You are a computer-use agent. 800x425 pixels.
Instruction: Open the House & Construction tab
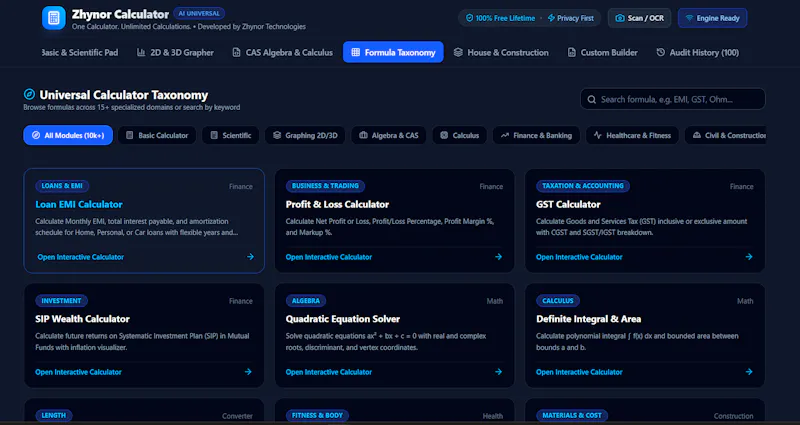pyautogui.click(x=501, y=53)
